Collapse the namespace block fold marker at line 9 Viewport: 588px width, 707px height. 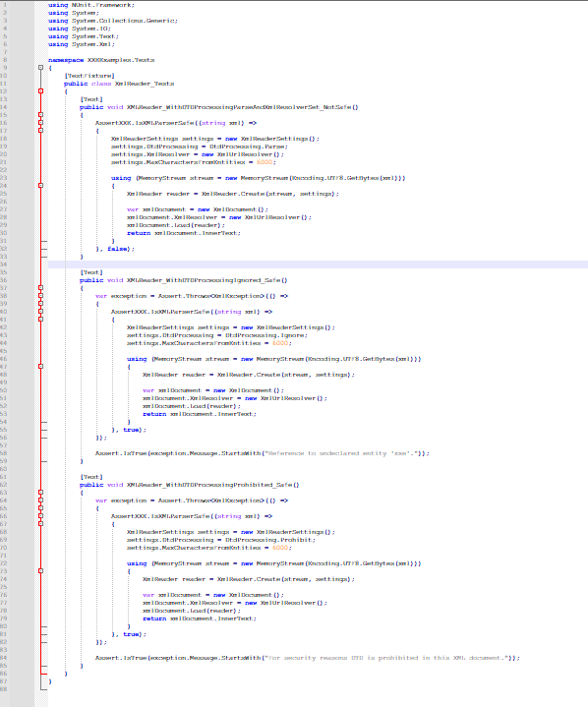pyautogui.click(x=40, y=68)
